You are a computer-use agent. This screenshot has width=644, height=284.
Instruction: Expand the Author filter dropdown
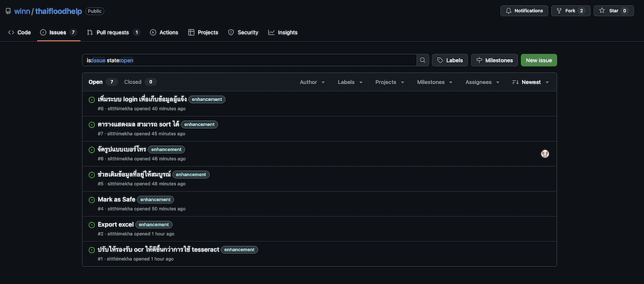click(x=312, y=82)
